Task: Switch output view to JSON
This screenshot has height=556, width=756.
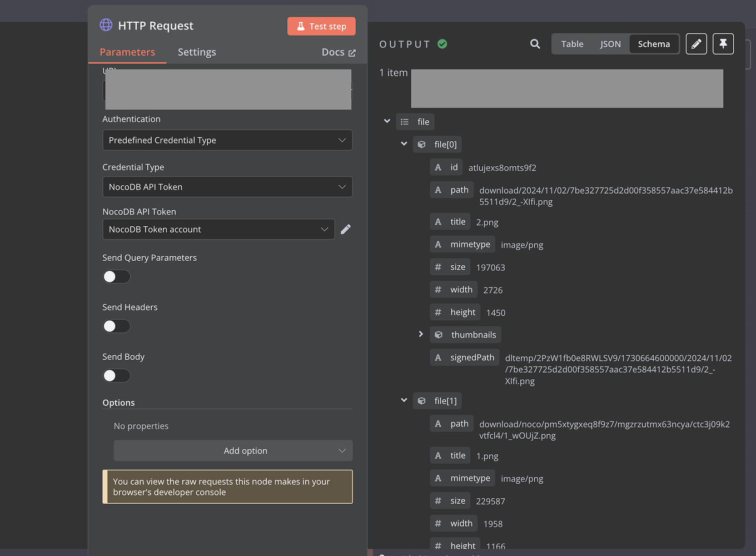Action: (x=610, y=43)
